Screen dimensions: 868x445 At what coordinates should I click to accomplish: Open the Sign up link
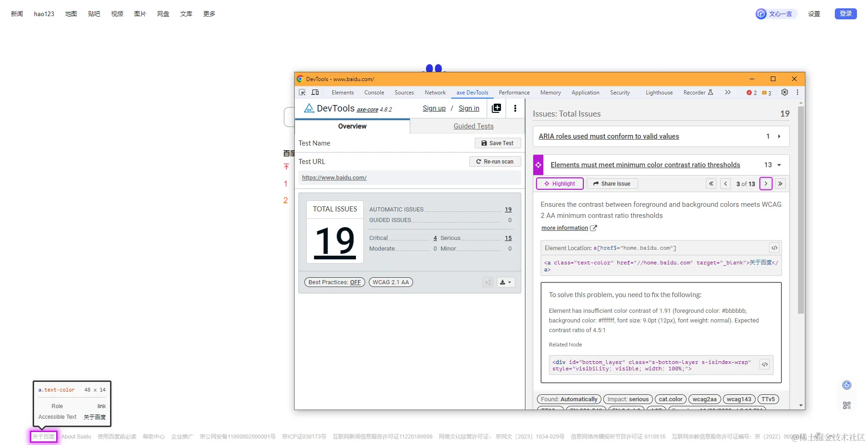coord(434,108)
